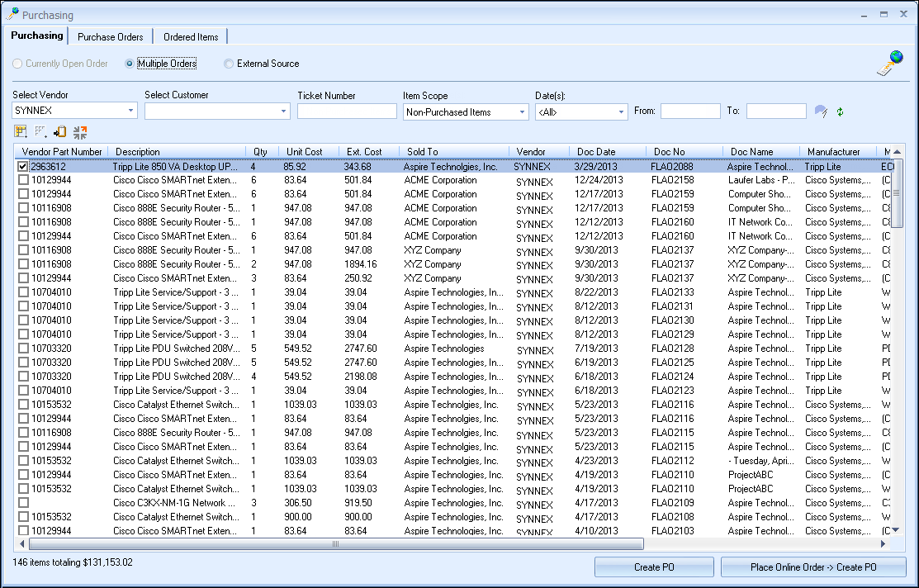Click Place Online Order -> Create PO button
Viewport: 919px width, 588px height.
click(813, 567)
